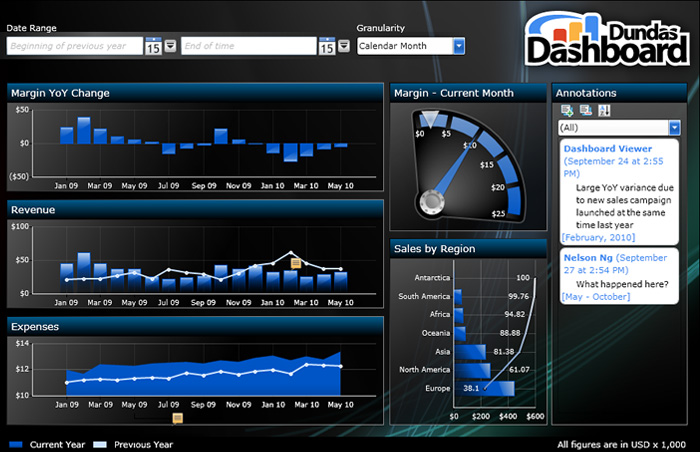Open the end date calendar picker
Viewport: 700px width, 452px height.
pyautogui.click(x=326, y=46)
